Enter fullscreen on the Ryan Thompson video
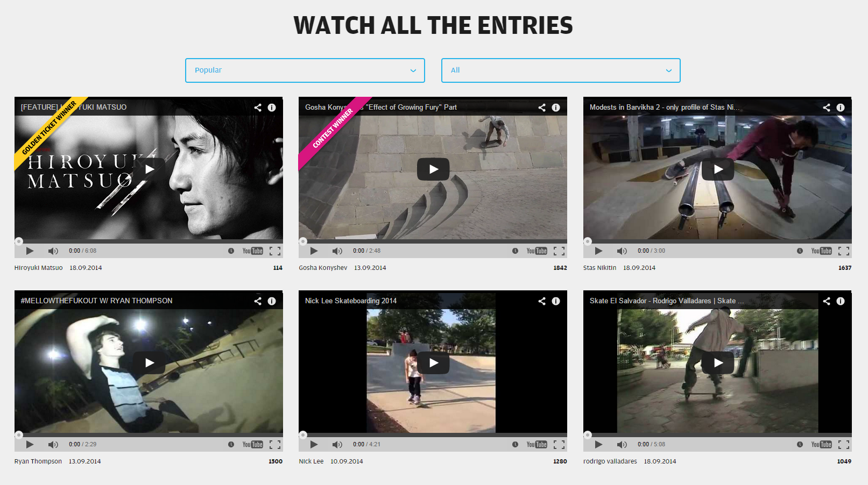The width and height of the screenshot is (868, 485). [275, 445]
